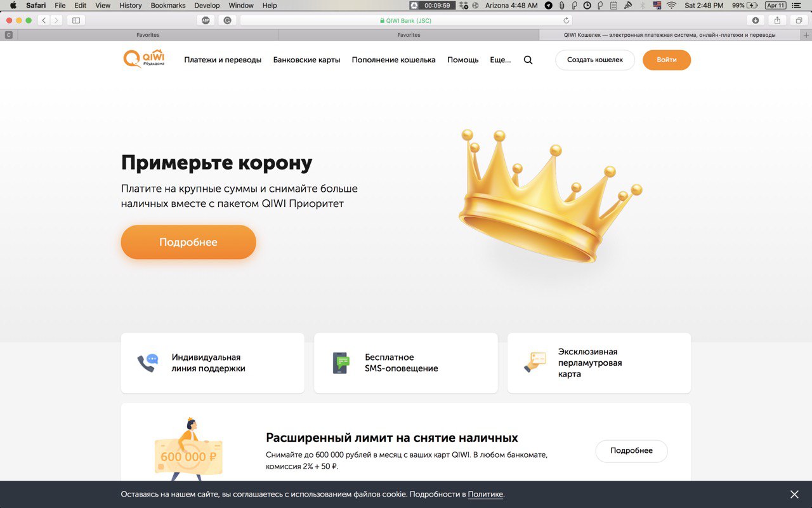Open the Wi-Fi status menu
The height and width of the screenshot is (508, 812).
pos(671,5)
